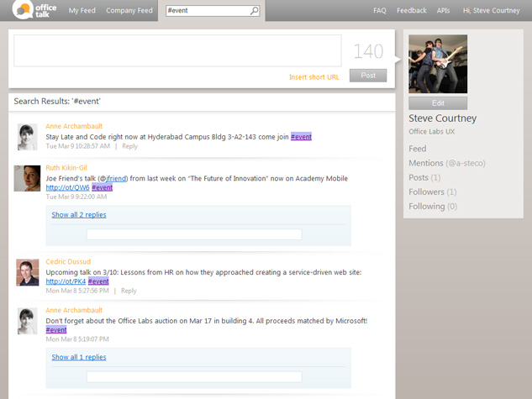This screenshot has height=399, width=532.
Task: Click the 140 character counter
Action: pyautogui.click(x=368, y=51)
